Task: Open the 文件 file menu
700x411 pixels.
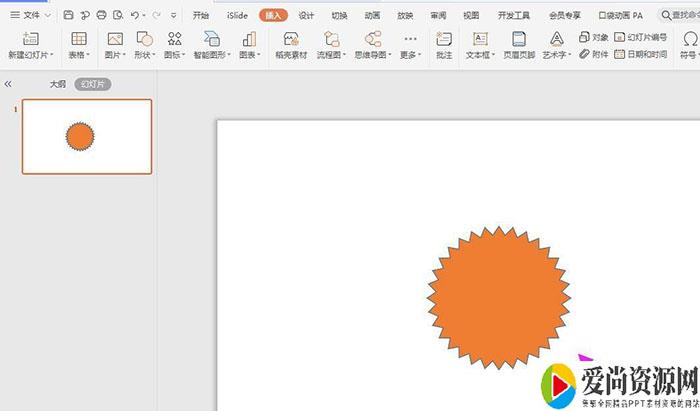Action: [30, 16]
